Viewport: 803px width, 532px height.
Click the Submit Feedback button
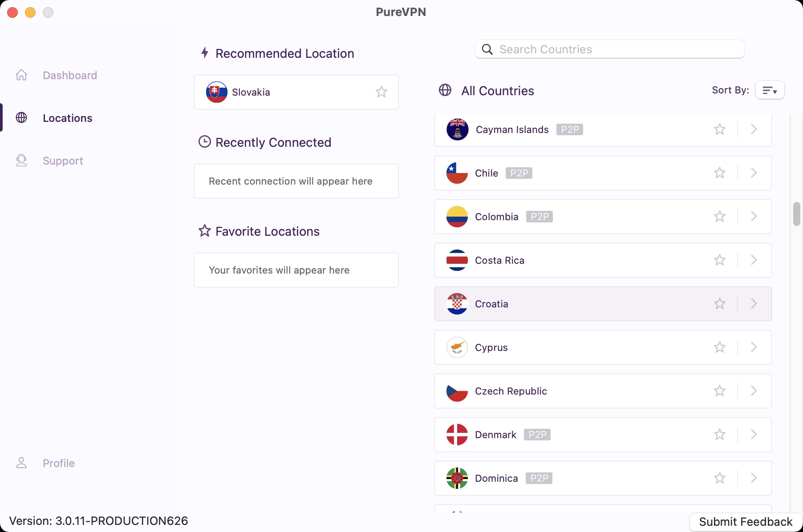click(746, 522)
